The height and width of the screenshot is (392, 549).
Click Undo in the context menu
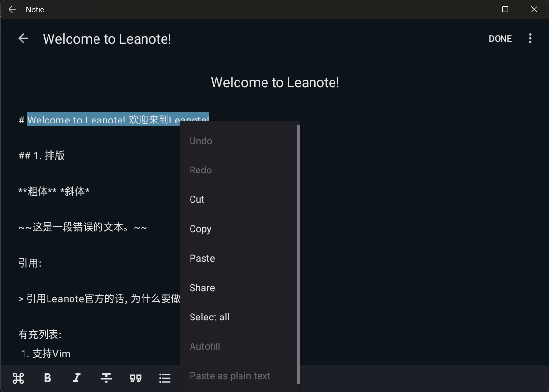tap(239, 141)
